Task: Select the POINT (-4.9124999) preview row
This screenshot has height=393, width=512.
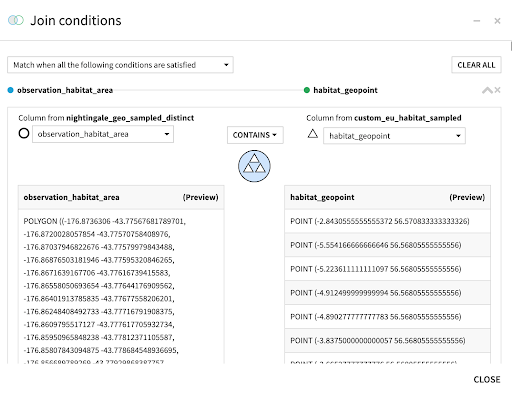Action: pyautogui.click(x=387, y=293)
